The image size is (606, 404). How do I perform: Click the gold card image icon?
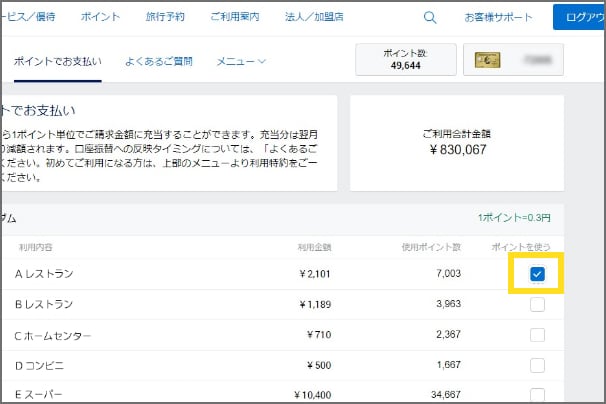(488, 61)
